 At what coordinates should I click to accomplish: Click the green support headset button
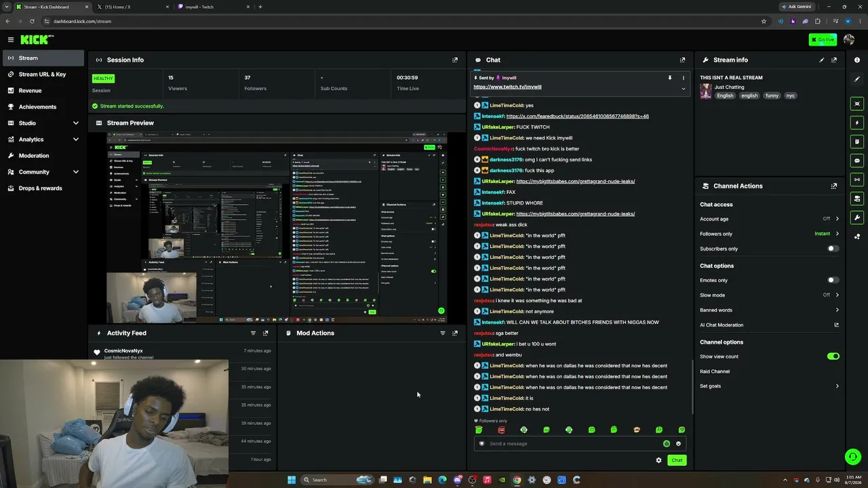click(852, 457)
